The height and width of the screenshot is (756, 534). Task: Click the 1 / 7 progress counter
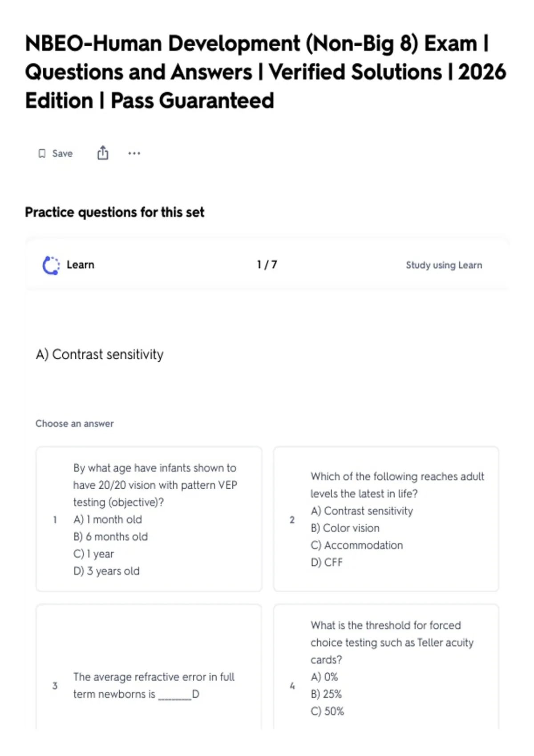267,265
